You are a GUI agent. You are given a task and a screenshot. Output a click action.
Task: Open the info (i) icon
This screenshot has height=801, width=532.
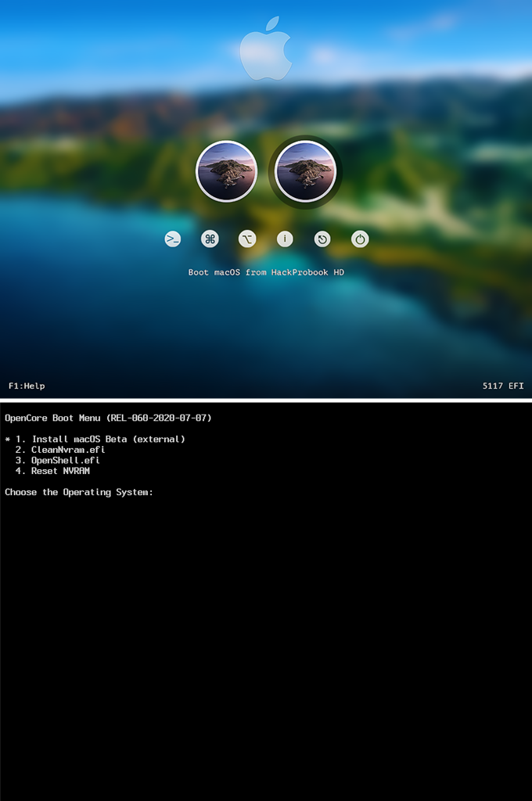pos(285,239)
